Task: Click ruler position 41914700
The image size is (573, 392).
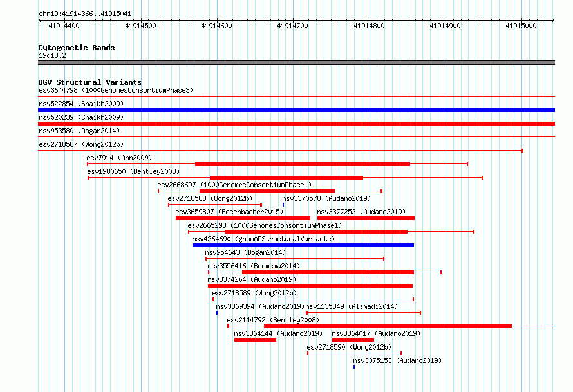Action: (292, 26)
